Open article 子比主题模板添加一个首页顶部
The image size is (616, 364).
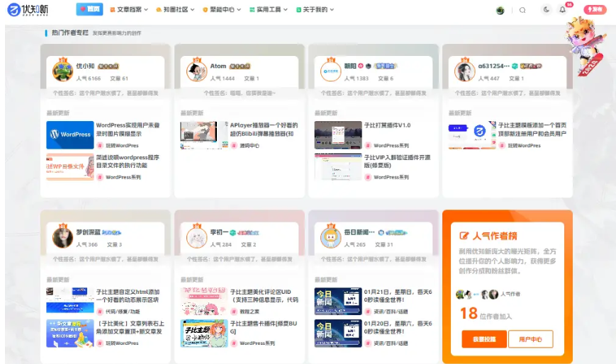pyautogui.click(x=532, y=129)
